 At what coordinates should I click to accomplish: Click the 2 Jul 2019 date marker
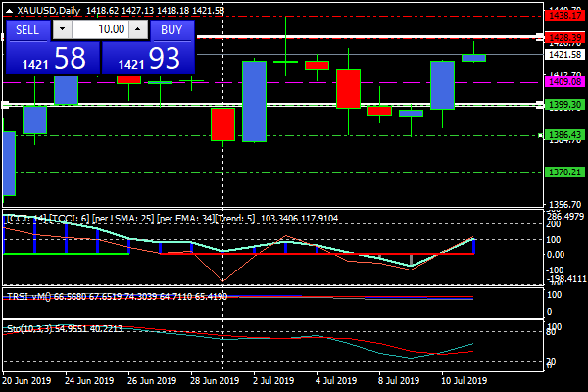[x=272, y=380]
